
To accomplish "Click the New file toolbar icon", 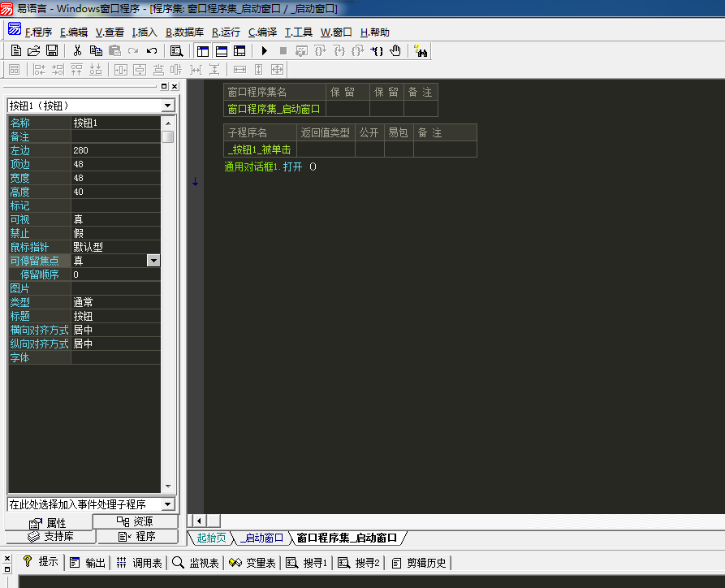I will coord(15,50).
